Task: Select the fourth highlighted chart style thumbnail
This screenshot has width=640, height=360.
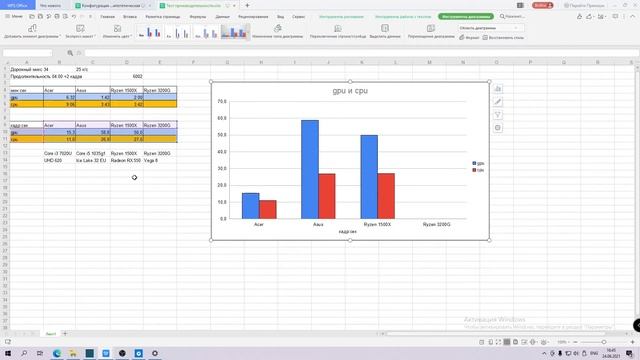Action: 235,32
